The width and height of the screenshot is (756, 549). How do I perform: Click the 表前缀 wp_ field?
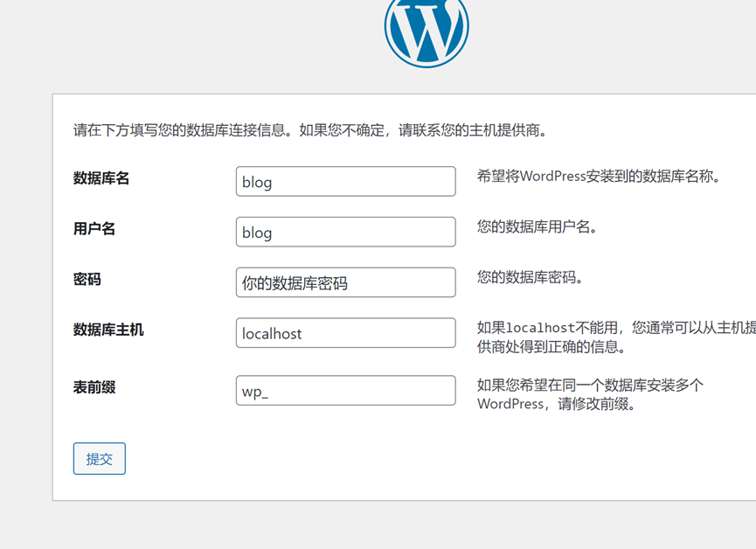pyautogui.click(x=346, y=390)
